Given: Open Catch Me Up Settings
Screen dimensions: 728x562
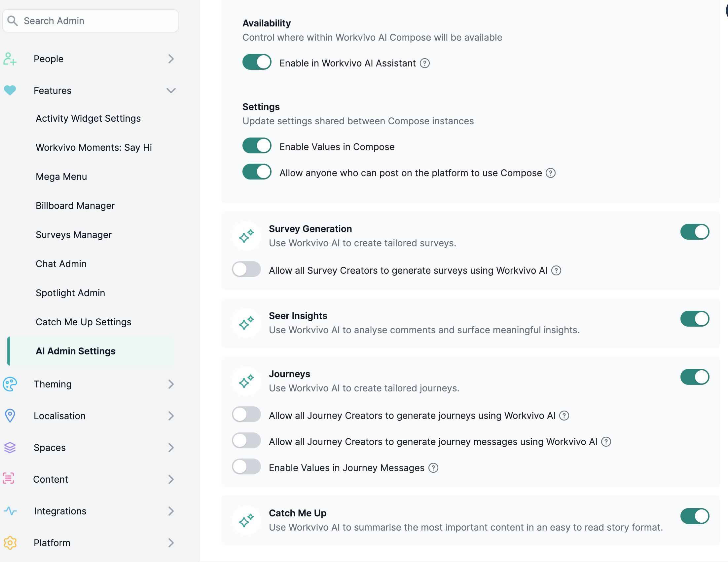Looking at the screenshot, I should click(x=83, y=322).
